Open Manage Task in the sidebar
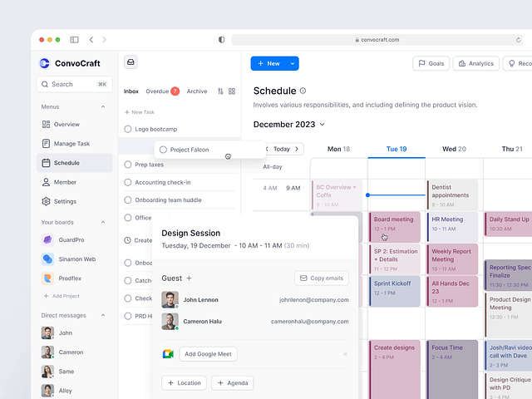The image size is (532, 399). [74, 144]
